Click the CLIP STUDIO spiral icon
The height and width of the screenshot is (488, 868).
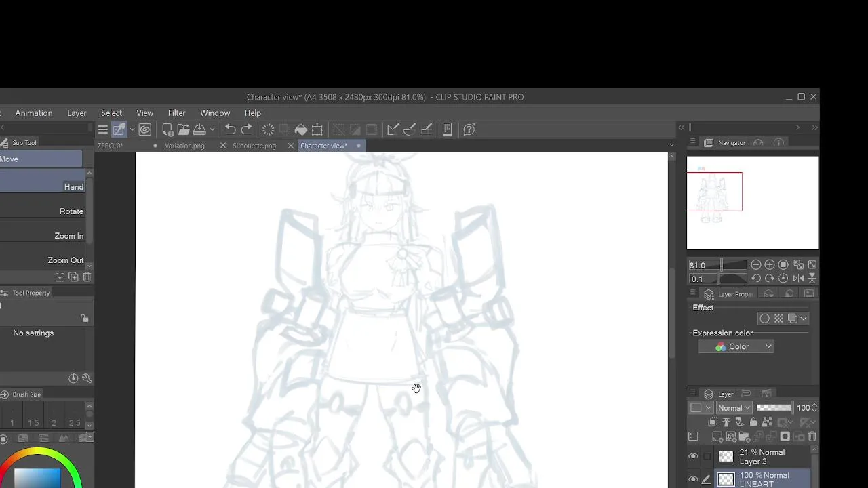[144, 129]
